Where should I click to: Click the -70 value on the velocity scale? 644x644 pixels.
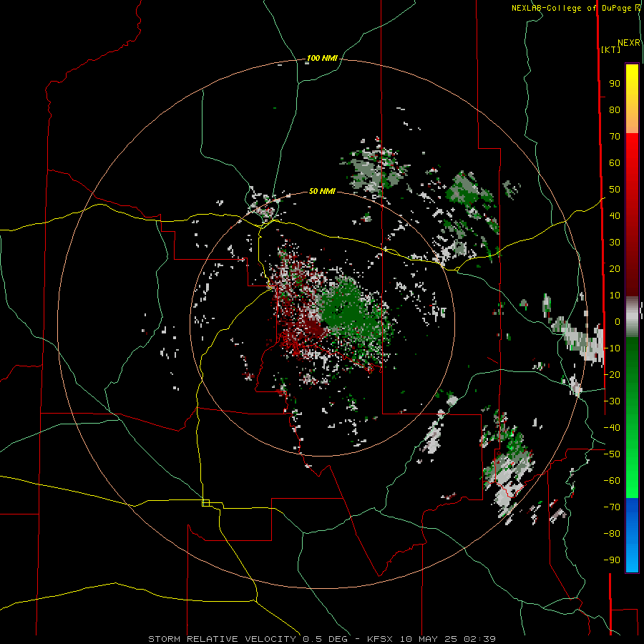point(612,507)
